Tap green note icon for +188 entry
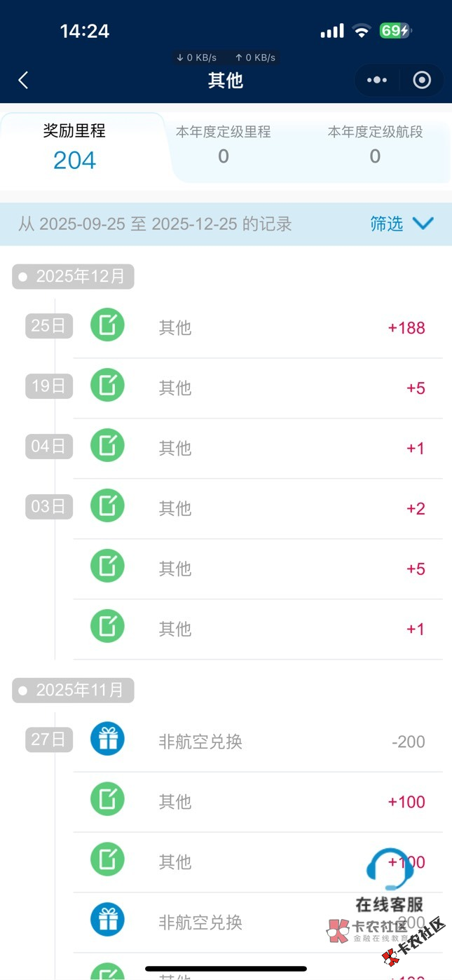The image size is (452, 980). [x=107, y=326]
